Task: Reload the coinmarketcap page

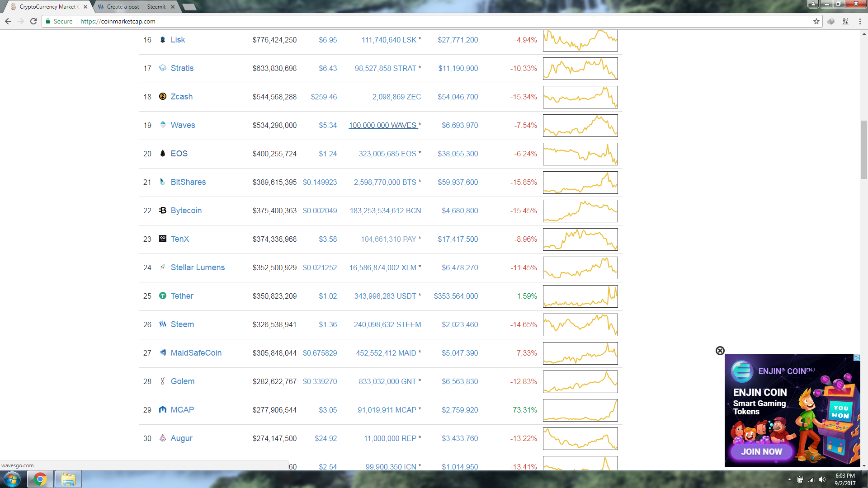Action: click(x=33, y=21)
